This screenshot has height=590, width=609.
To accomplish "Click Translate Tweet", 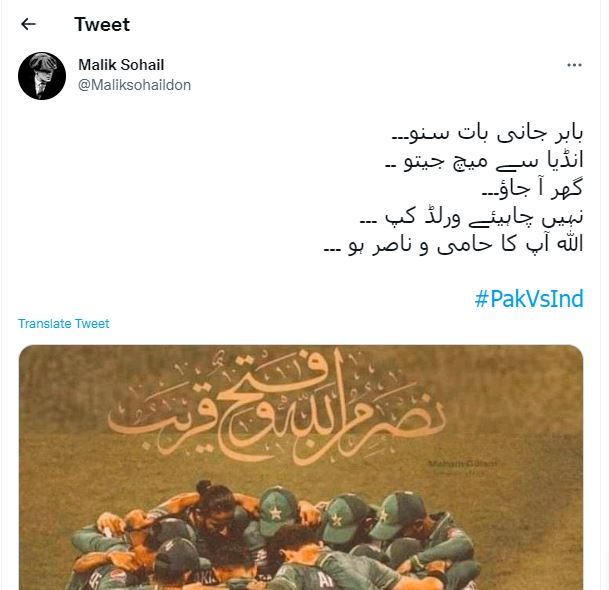I will coord(64,324).
